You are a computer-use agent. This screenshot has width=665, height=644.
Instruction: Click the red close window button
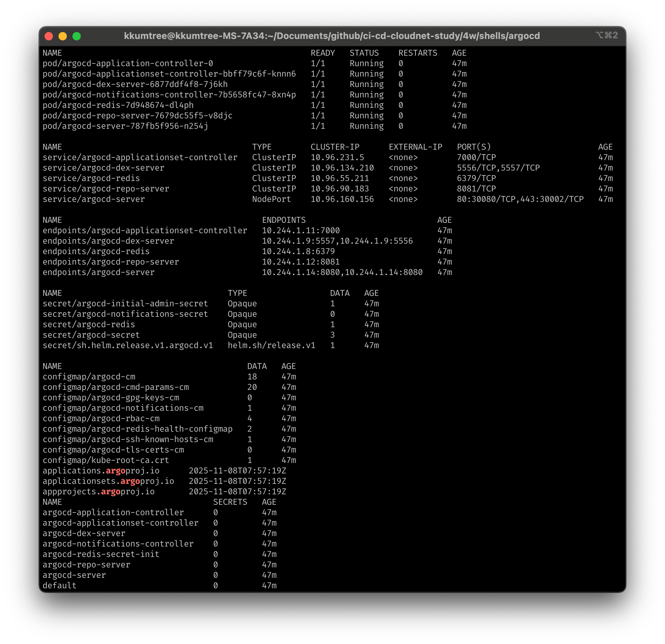49,36
